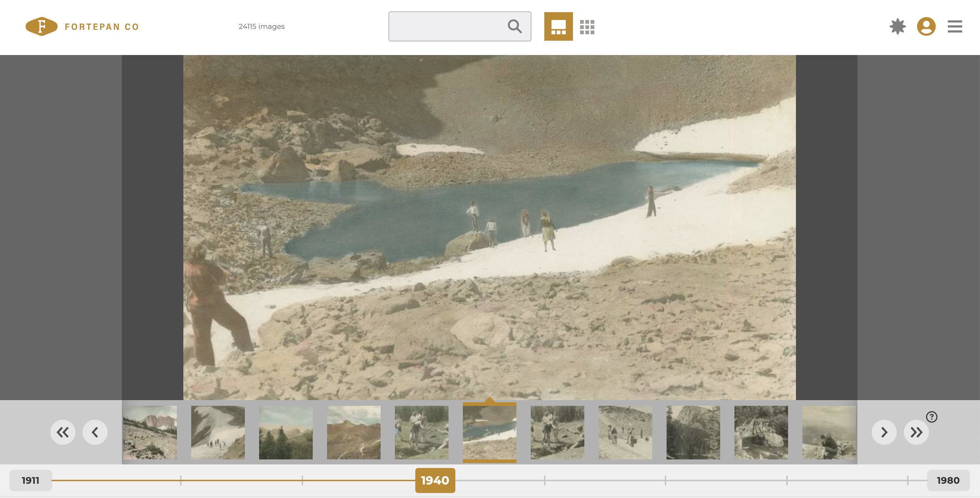
Task: Click inside the search input field
Action: (445, 26)
